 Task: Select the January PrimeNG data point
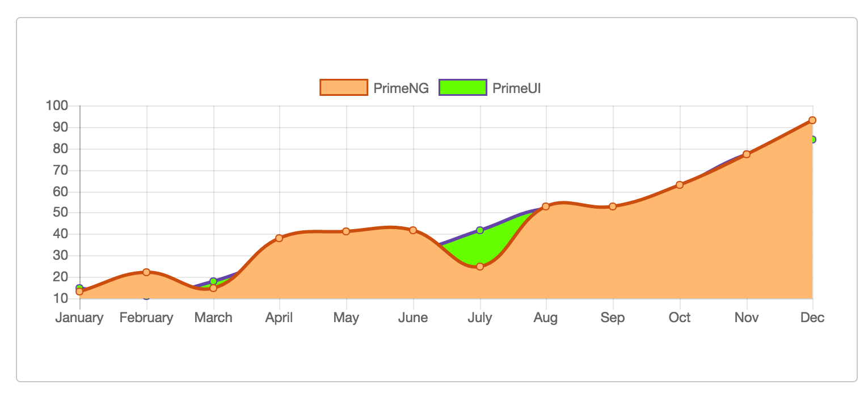coord(79,291)
